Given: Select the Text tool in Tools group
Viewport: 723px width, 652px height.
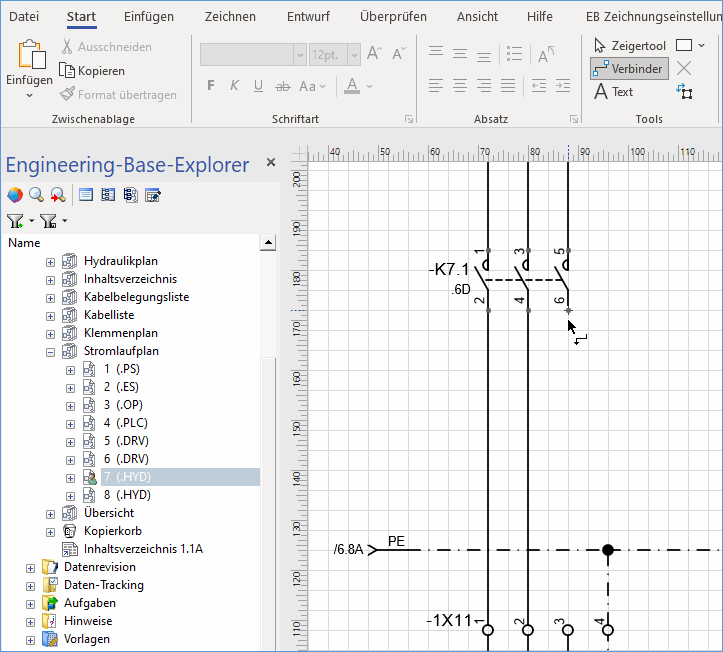Looking at the screenshot, I should [x=614, y=92].
